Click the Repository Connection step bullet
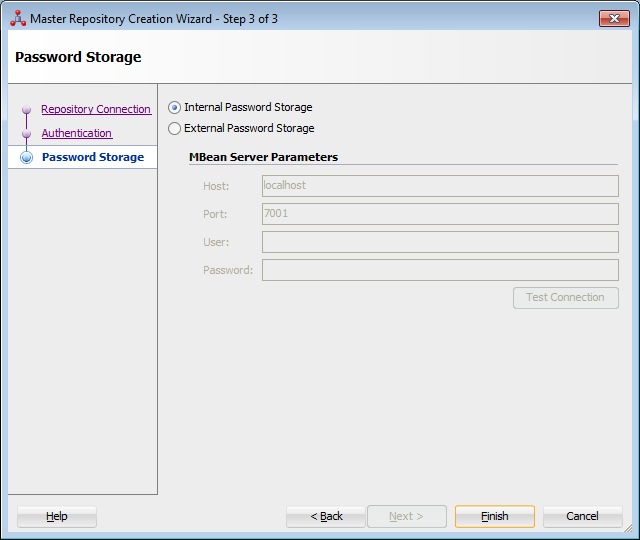This screenshot has width=640, height=540. pos(27,109)
